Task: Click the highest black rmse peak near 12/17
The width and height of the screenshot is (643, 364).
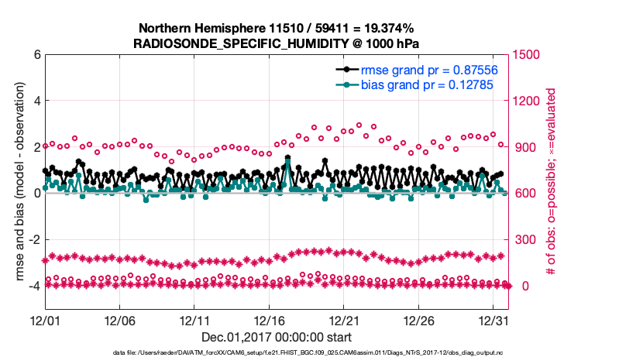Action: [x=287, y=158]
